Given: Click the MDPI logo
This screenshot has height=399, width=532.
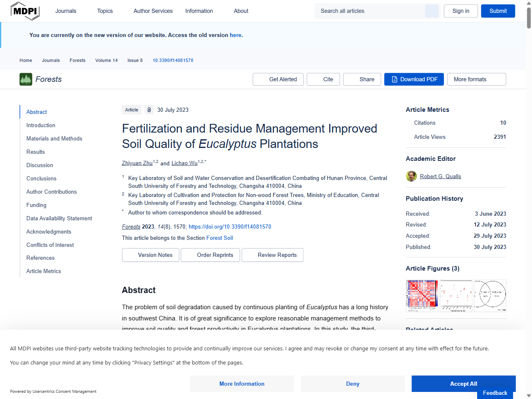Looking at the screenshot, I should click(x=25, y=11).
